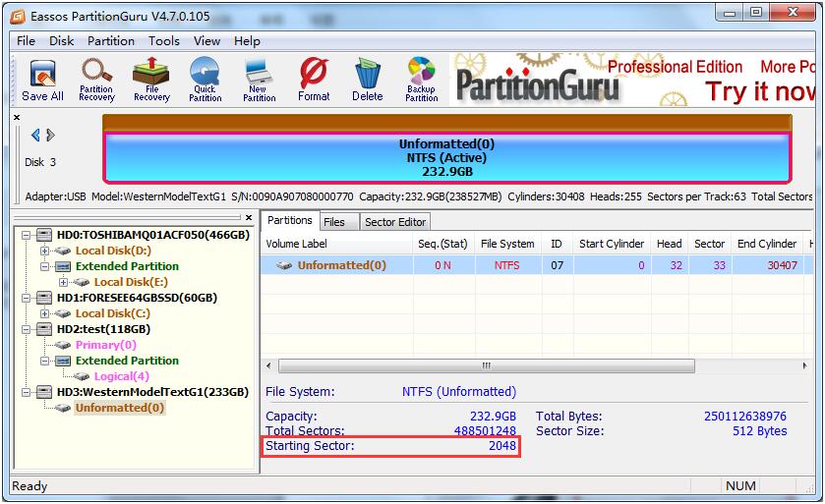Create a New Partition
This screenshot has height=504, width=825.
(259, 80)
